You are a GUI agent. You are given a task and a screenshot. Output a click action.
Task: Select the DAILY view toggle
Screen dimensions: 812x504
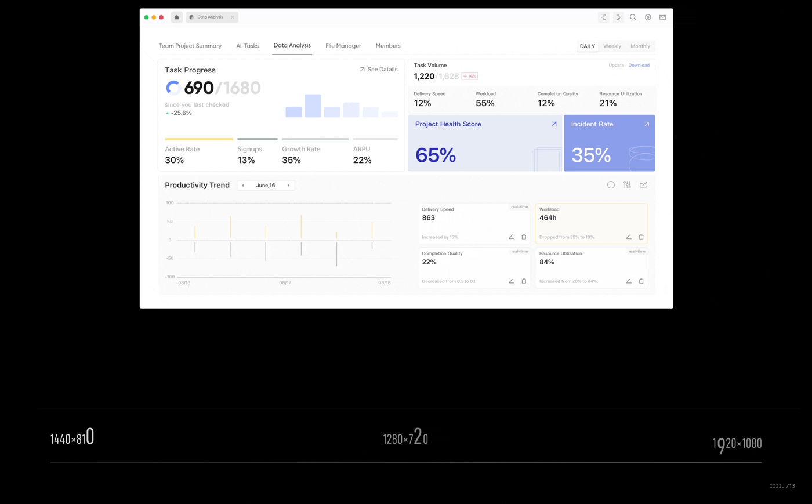coord(588,46)
